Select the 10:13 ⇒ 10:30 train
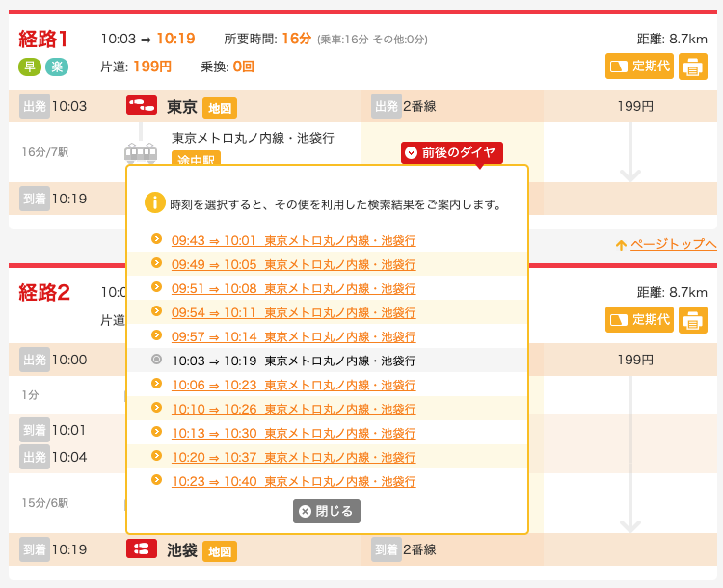This screenshot has height=588, width=723. tap(294, 433)
